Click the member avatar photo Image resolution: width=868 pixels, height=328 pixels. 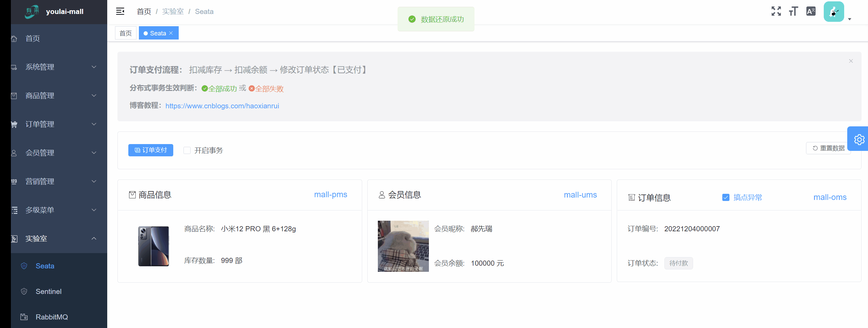pyautogui.click(x=403, y=246)
